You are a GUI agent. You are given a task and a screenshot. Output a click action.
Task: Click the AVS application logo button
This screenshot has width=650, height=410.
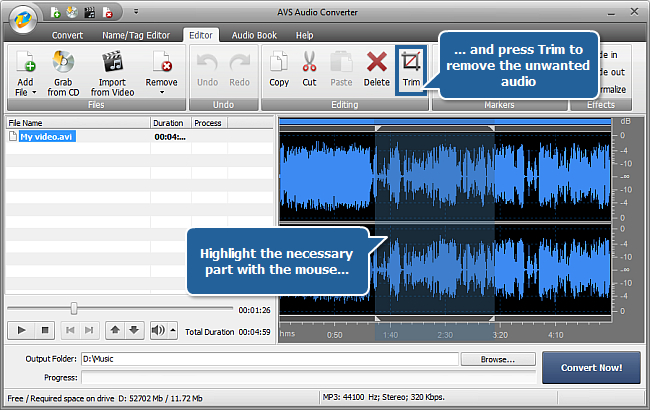pyautogui.click(x=23, y=19)
